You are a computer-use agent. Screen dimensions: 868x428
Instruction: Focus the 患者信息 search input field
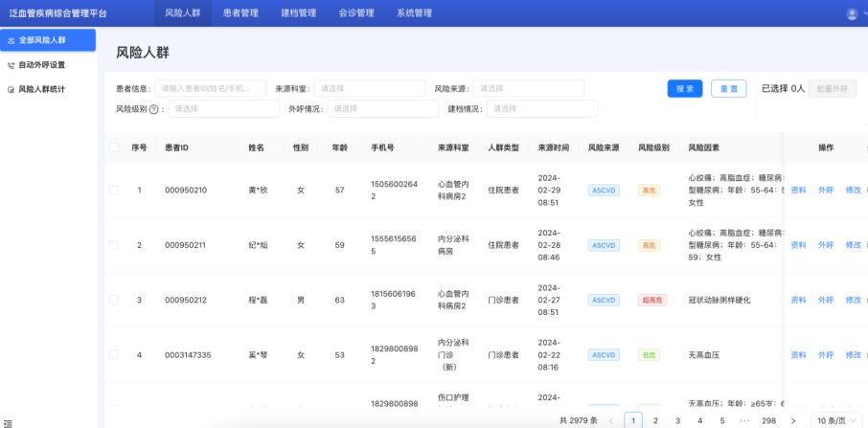[x=211, y=88]
